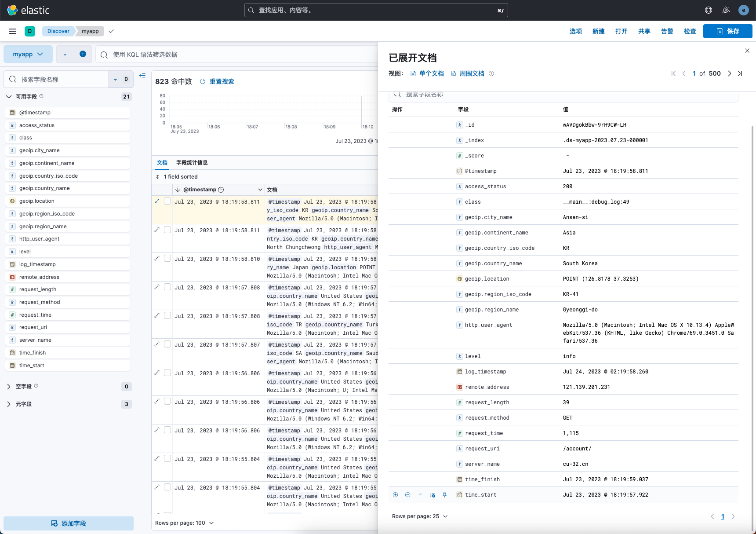Filter for time_start field exists icon
The height and width of the screenshot is (534, 756).
[420, 495]
